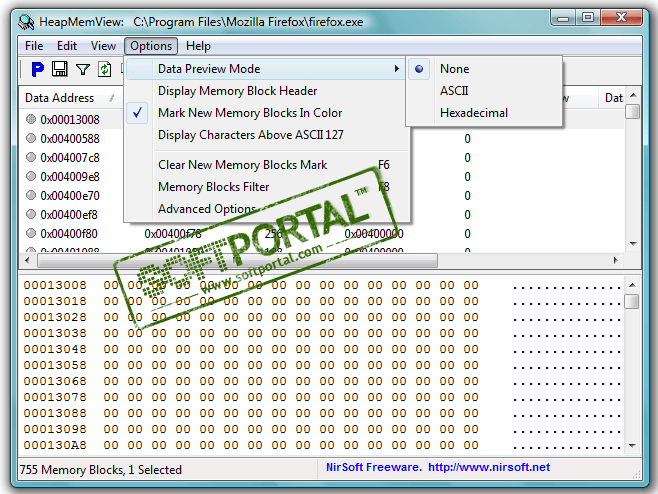Click address text 0x00400588

[x=70, y=139]
